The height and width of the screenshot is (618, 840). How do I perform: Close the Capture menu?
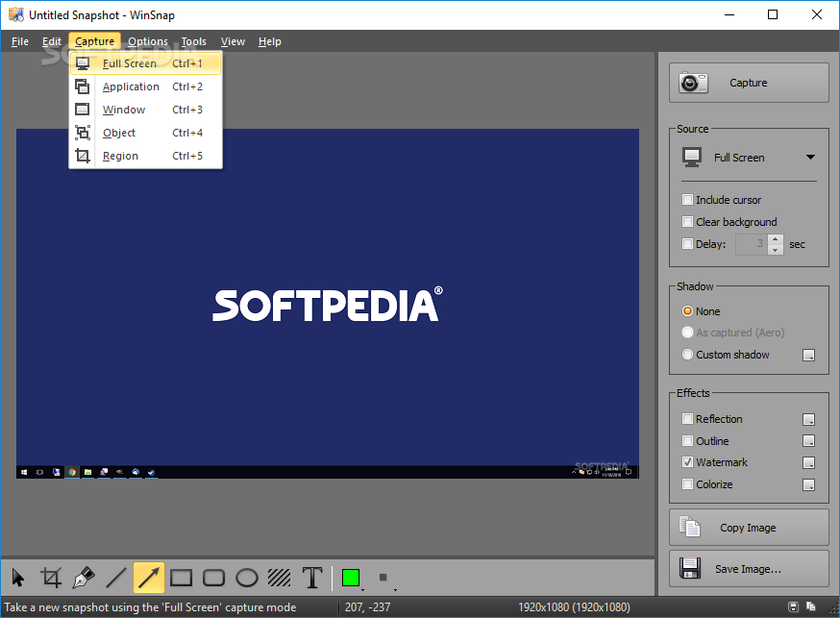click(x=95, y=41)
